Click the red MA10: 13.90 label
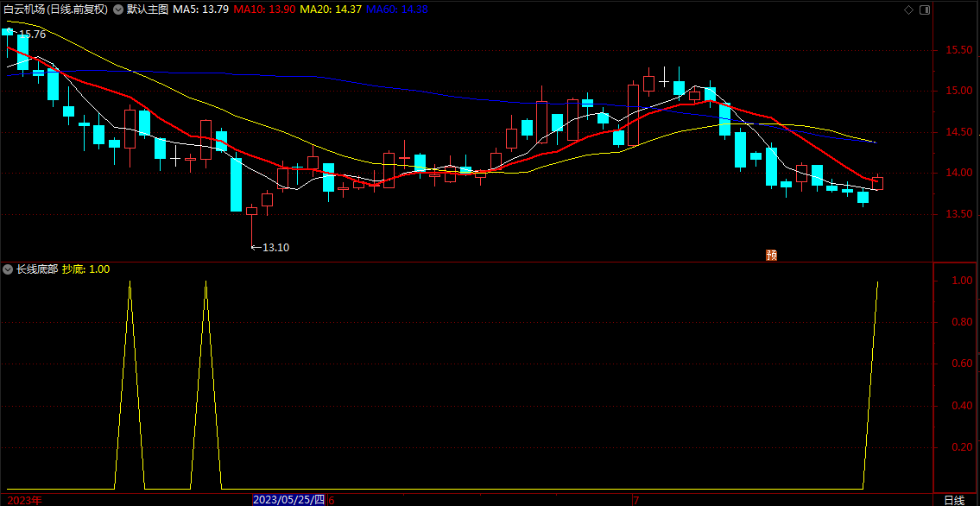The image size is (980, 506). (x=265, y=10)
